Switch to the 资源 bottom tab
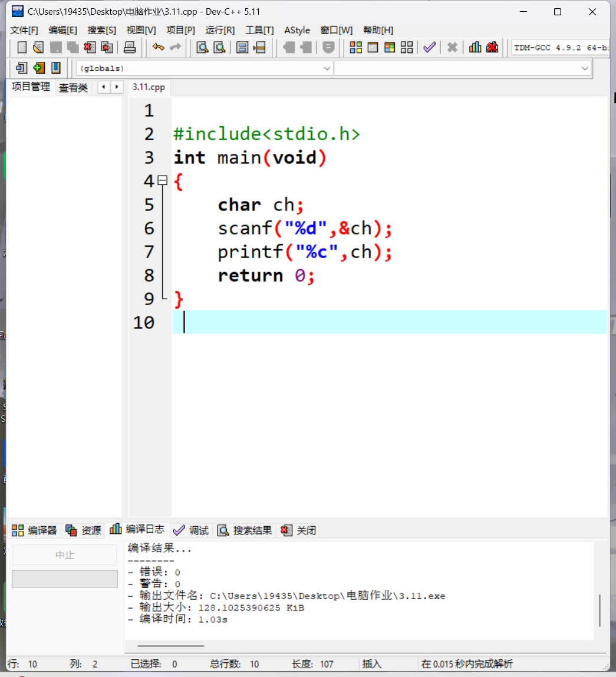Screen dimensions: 616x677 (83, 530)
